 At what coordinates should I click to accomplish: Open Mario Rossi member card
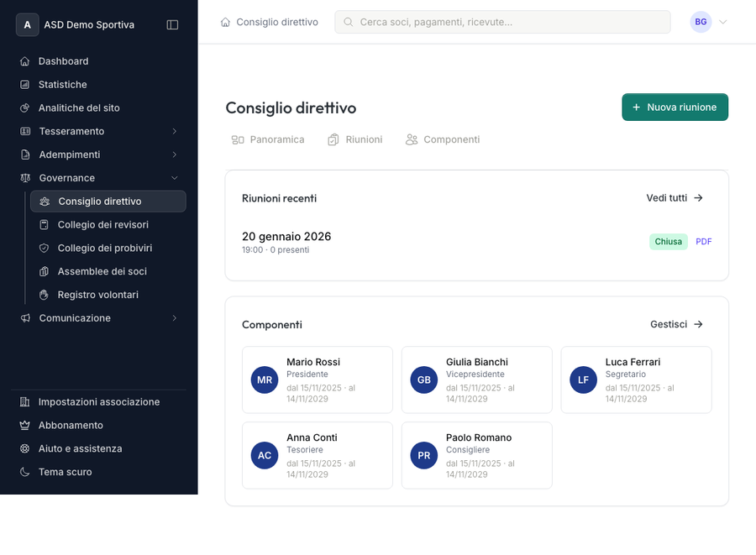318,380
